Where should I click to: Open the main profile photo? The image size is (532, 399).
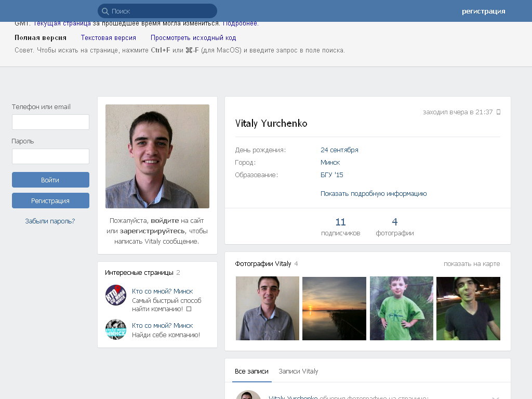point(157,156)
